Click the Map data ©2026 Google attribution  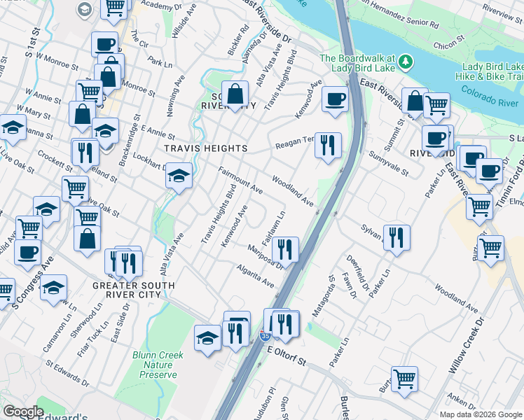coord(481,414)
